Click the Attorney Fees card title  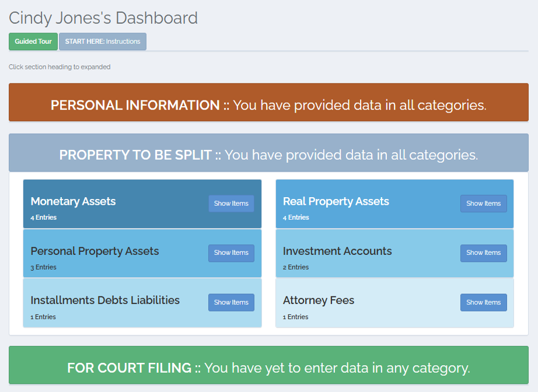319,300
